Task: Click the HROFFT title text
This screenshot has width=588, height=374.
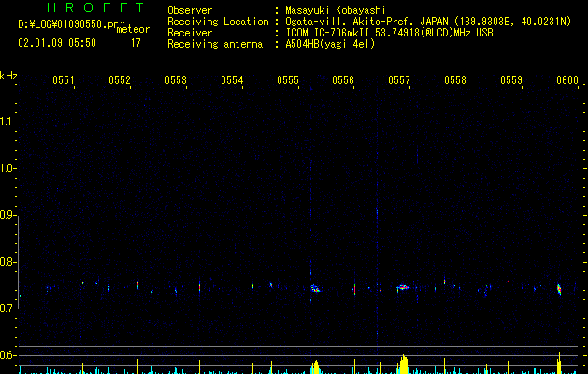Action: point(96,7)
